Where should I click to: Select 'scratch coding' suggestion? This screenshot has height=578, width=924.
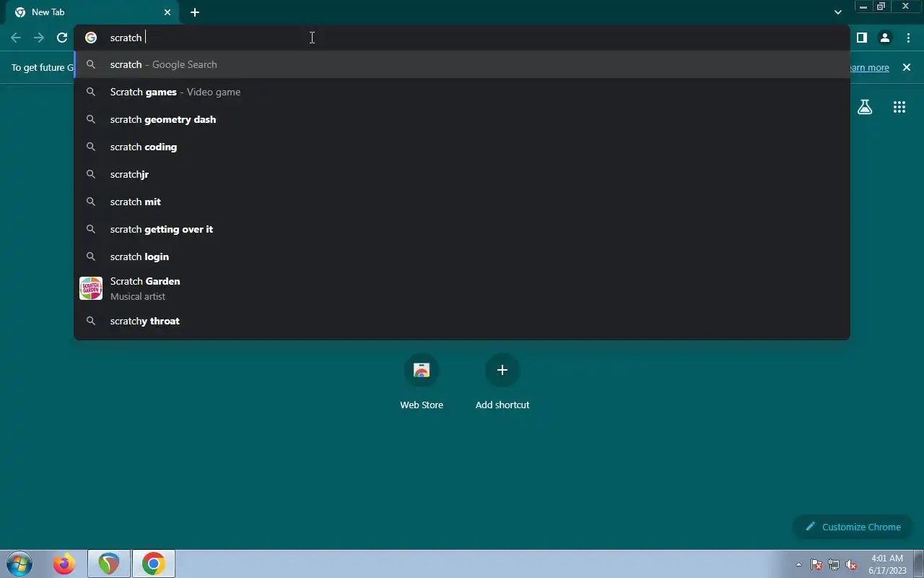pyautogui.click(x=462, y=147)
